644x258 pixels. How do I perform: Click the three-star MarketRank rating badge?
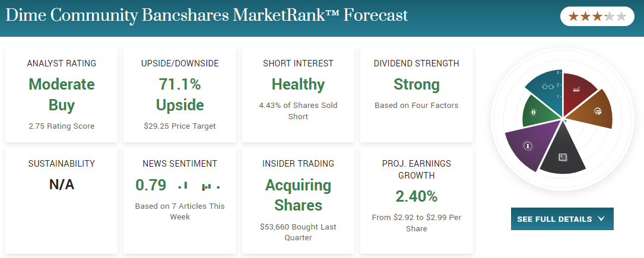[597, 17]
